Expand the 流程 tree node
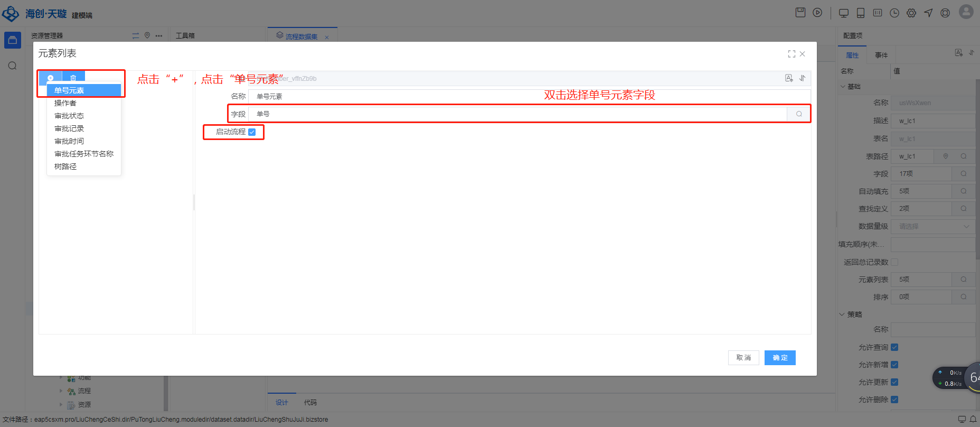The width and height of the screenshot is (980, 427). [x=61, y=391]
